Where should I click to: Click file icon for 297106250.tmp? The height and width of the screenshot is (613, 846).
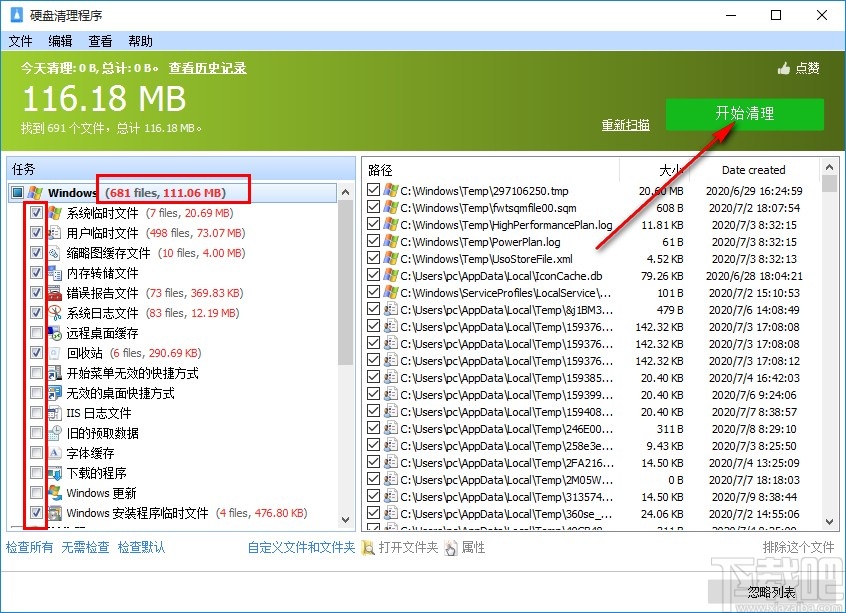click(x=391, y=190)
